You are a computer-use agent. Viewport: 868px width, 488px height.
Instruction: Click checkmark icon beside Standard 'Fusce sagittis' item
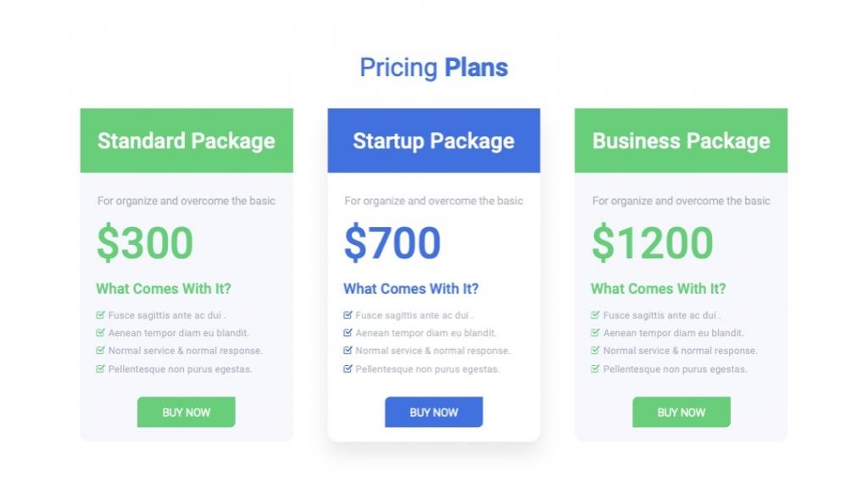pos(100,315)
